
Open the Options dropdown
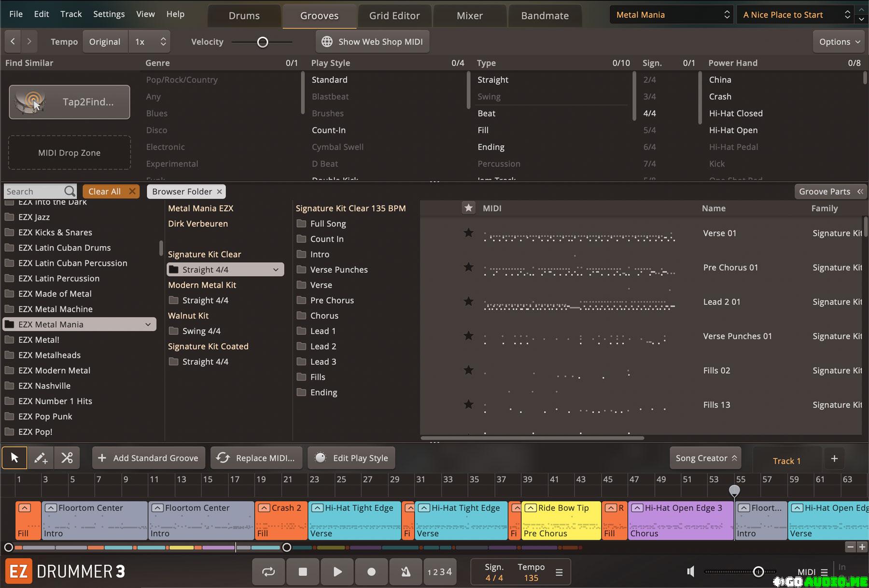839,42
